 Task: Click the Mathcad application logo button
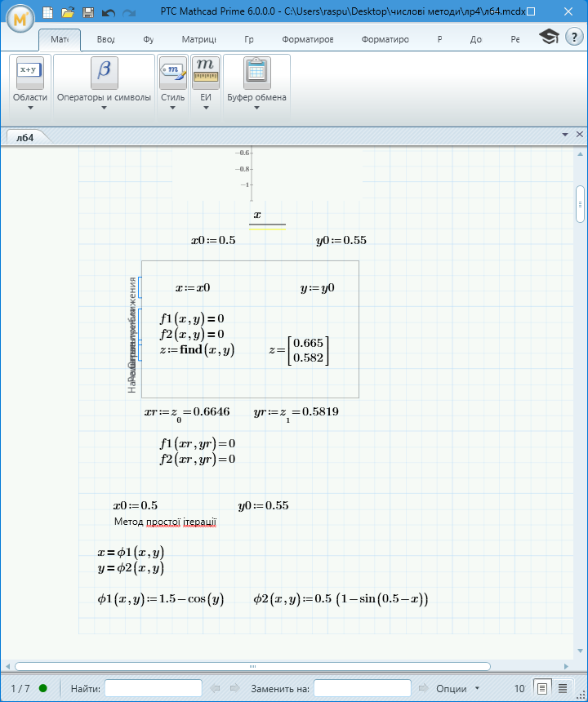click(20, 18)
